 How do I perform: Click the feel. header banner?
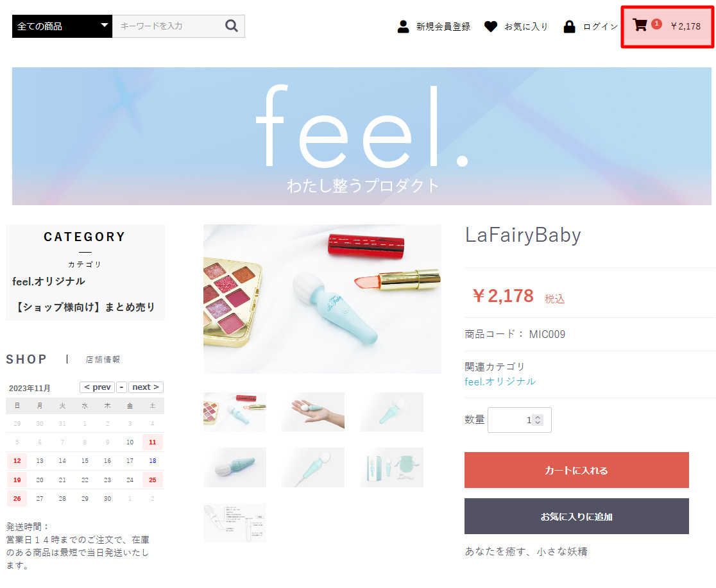(x=362, y=136)
